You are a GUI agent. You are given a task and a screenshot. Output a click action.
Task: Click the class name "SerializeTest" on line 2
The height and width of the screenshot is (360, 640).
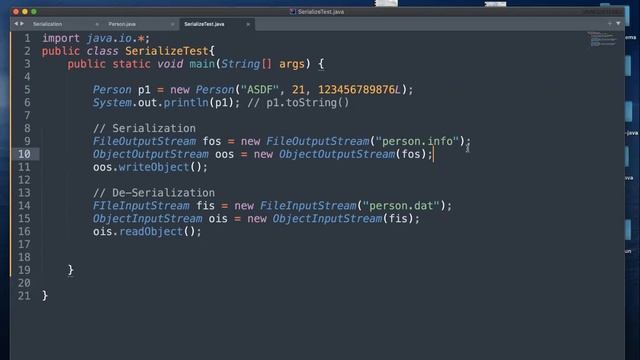167,51
